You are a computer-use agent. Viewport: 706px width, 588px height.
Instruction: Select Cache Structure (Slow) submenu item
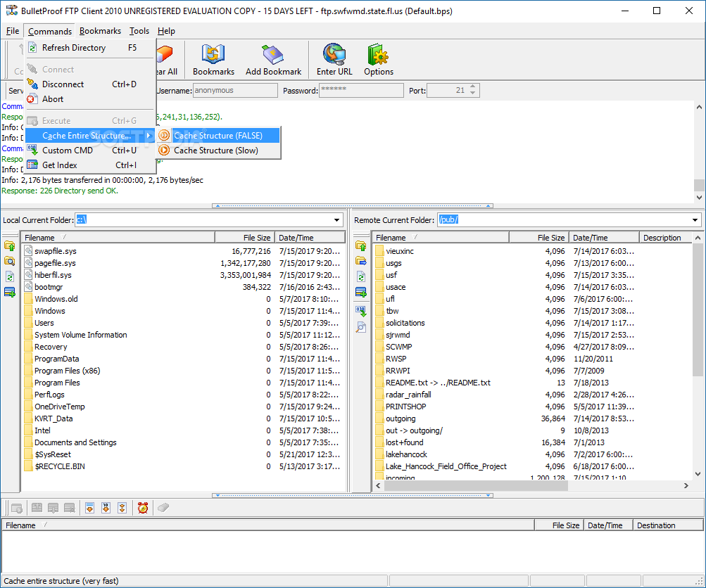point(218,151)
